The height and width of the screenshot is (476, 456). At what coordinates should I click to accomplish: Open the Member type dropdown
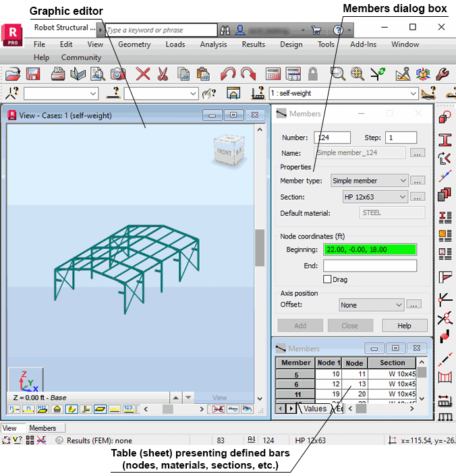point(369,181)
